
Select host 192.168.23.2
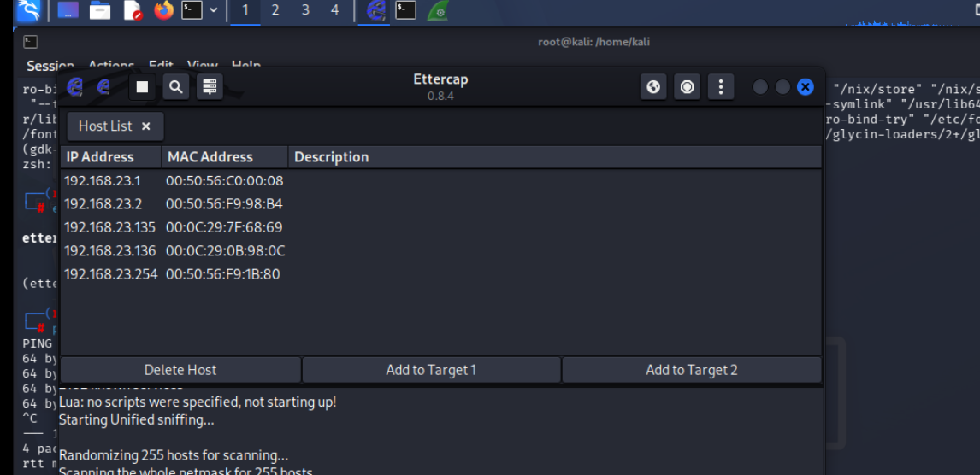pyautogui.click(x=440, y=204)
